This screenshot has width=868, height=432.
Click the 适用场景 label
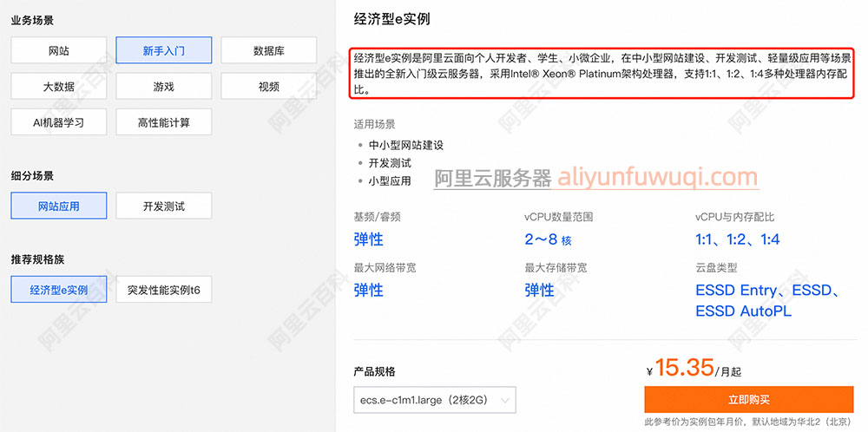click(375, 124)
